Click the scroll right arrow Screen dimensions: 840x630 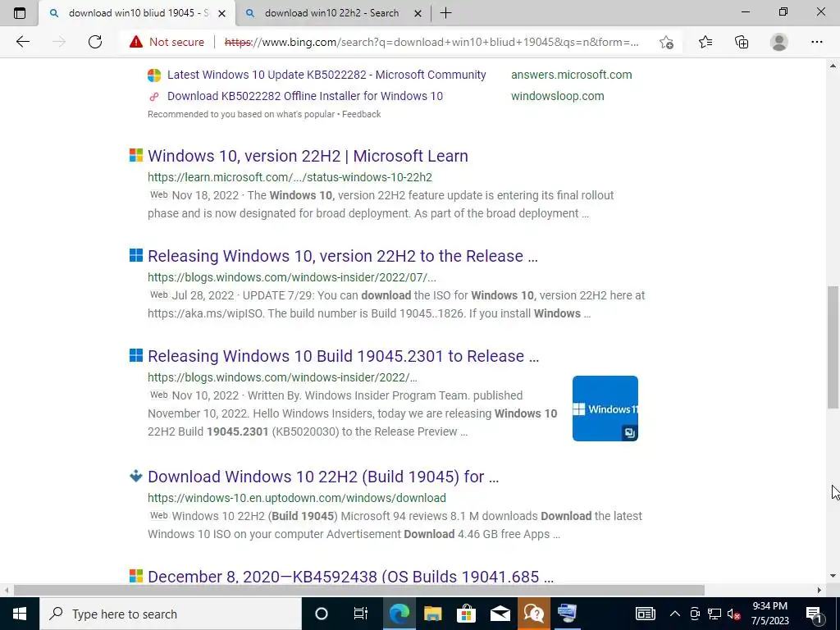819,590
